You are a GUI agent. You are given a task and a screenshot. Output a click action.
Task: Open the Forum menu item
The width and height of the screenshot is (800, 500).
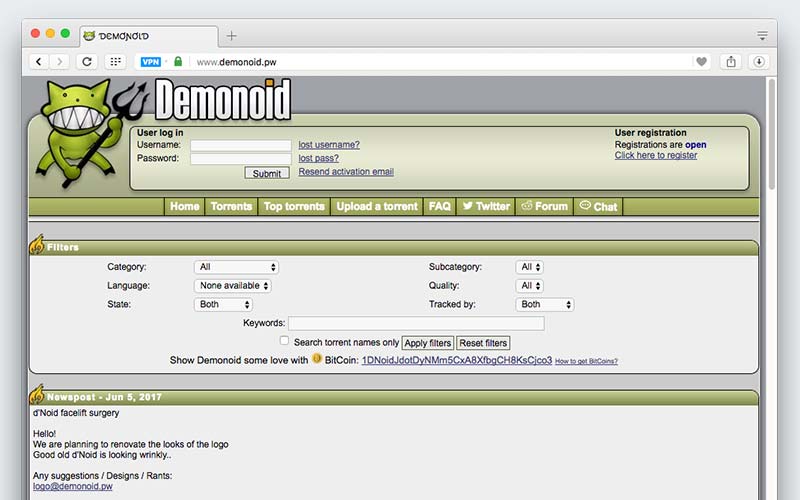[544, 206]
